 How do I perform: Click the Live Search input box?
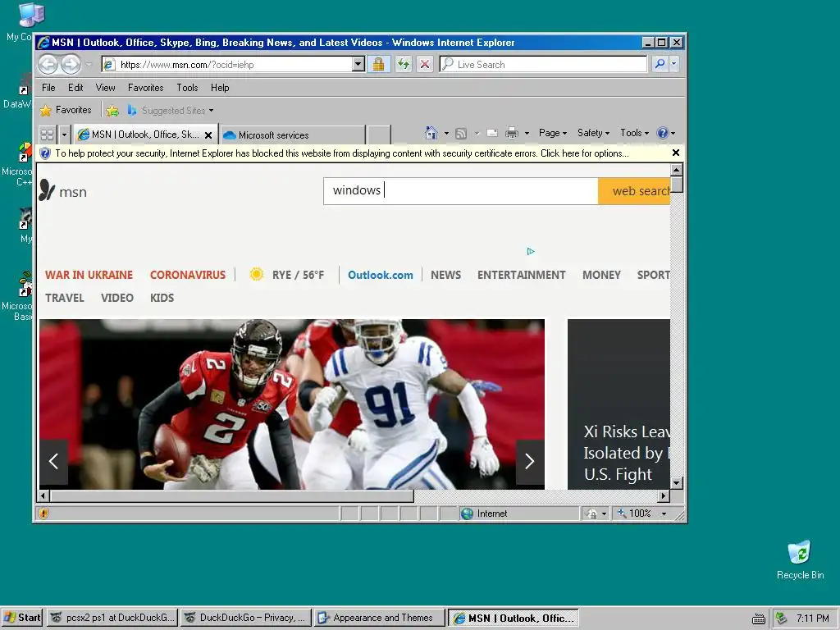pyautogui.click(x=543, y=64)
